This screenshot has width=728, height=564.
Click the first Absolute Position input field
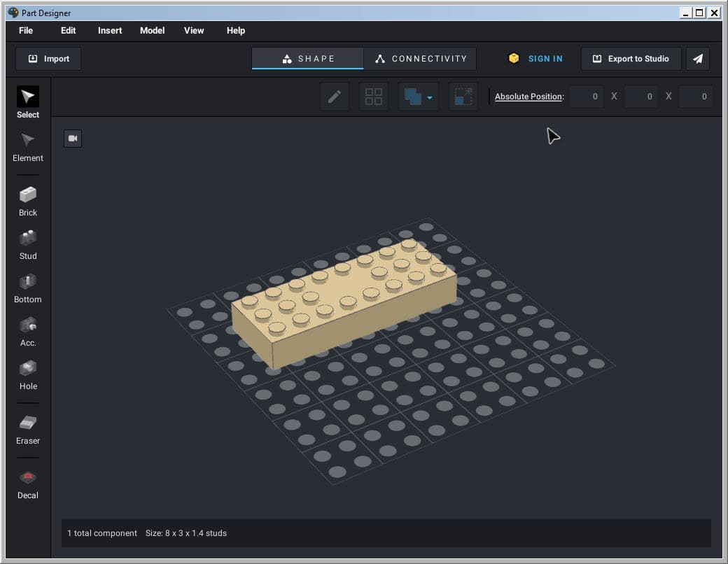coord(587,97)
